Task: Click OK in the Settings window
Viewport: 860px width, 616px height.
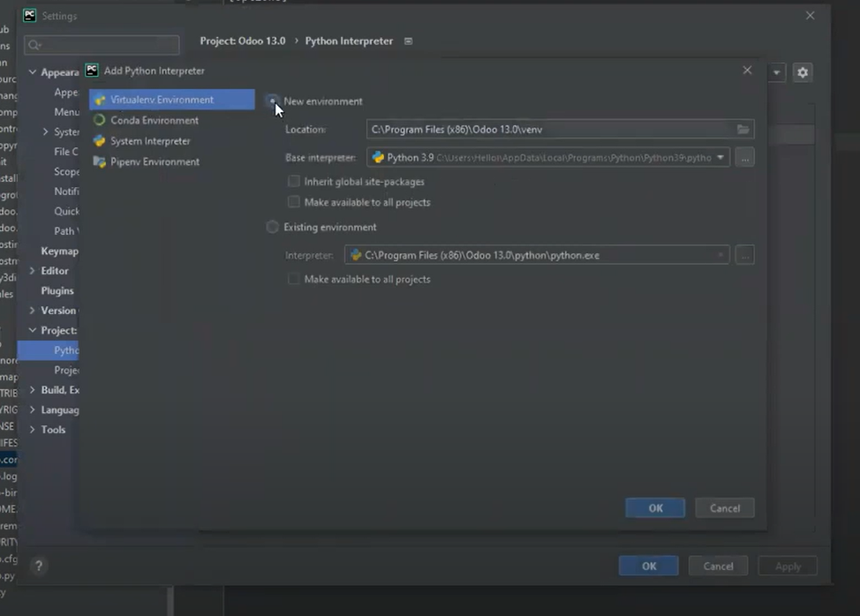Action: tap(649, 566)
